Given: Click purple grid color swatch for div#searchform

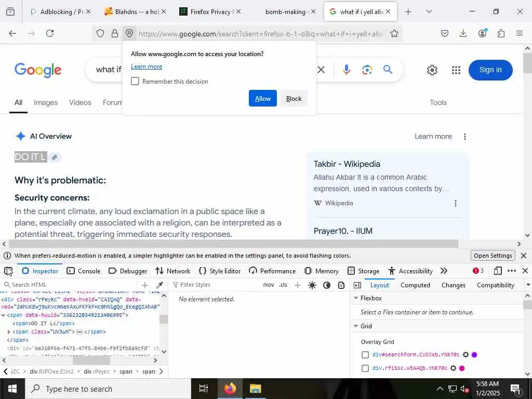Looking at the screenshot, I should (474, 355).
